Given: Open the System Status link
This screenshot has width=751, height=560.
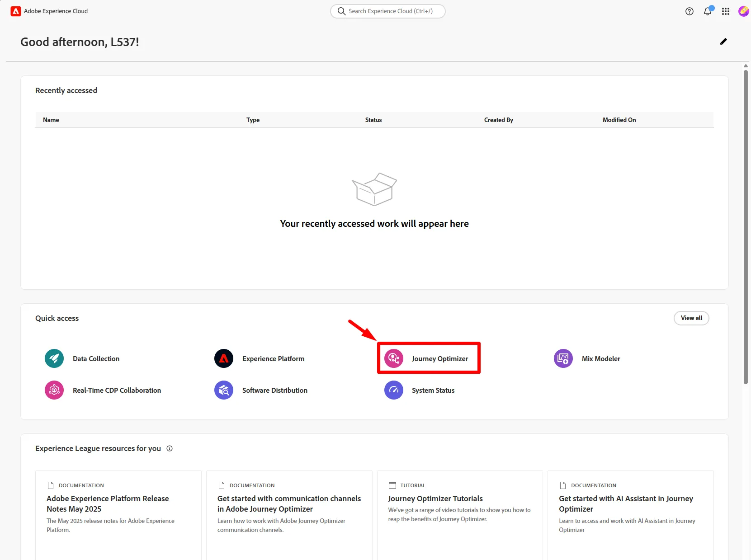Looking at the screenshot, I should click(433, 390).
